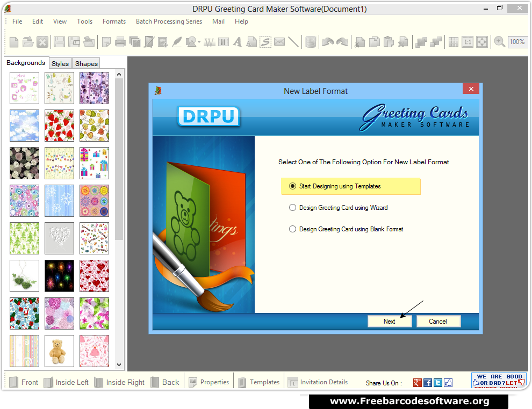Choose the blue snowflakes background thumbnail
Image resolution: width=532 pixels, height=409 pixels.
[59, 201]
